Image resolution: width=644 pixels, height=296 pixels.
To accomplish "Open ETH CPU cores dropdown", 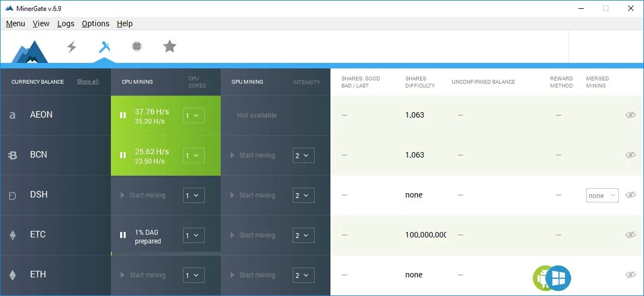I will (x=194, y=275).
